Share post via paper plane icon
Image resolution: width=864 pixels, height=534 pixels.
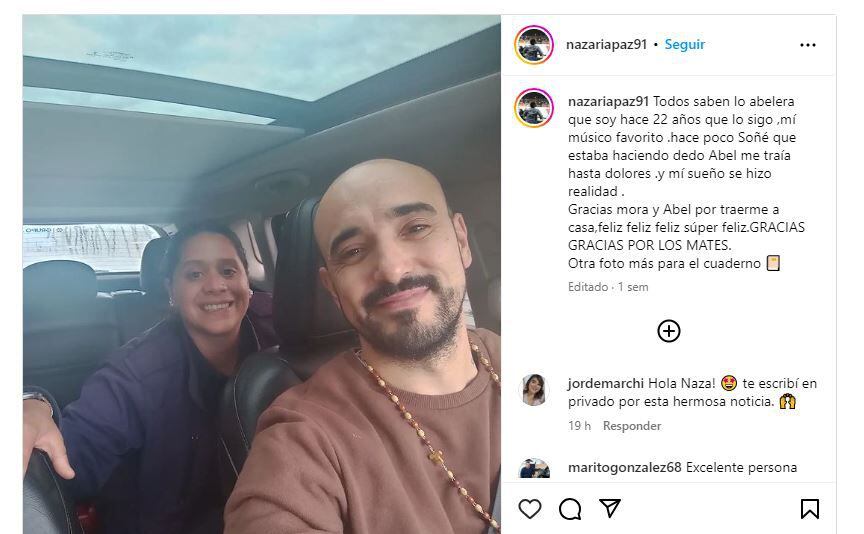610,508
